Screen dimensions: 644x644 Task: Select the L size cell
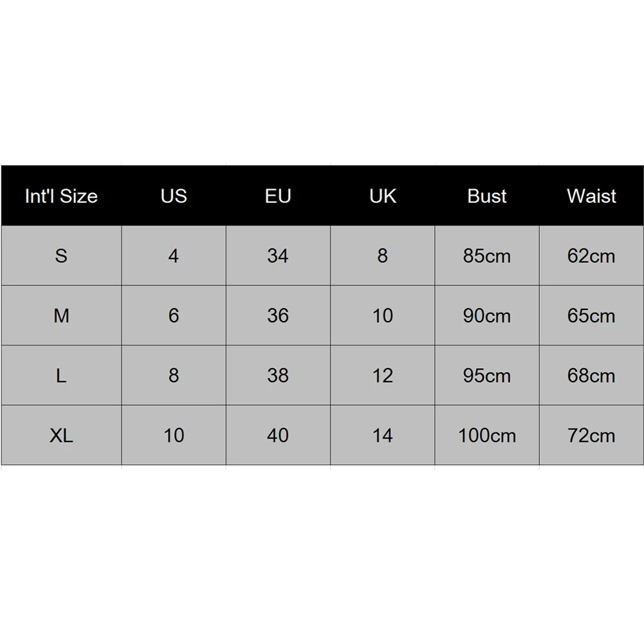[61, 376]
